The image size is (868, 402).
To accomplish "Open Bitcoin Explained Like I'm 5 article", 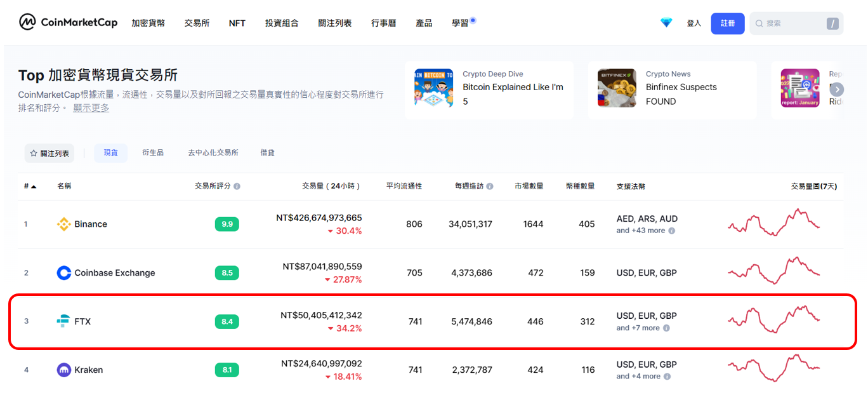I will [x=513, y=94].
